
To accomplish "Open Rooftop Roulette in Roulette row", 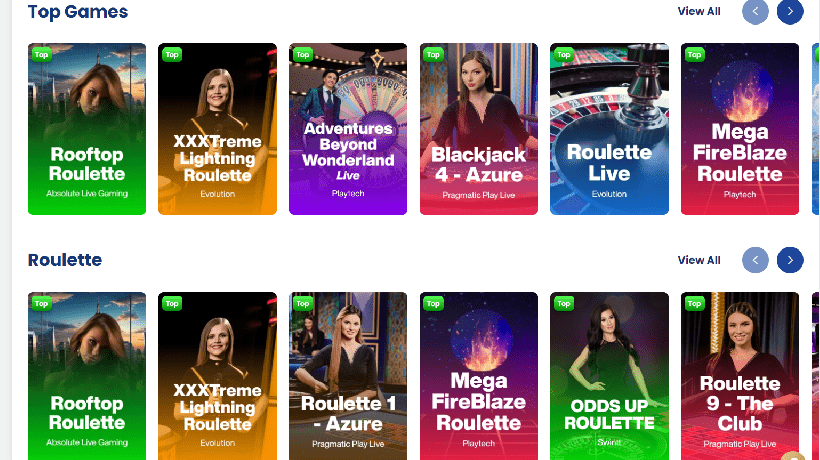I will (x=87, y=376).
